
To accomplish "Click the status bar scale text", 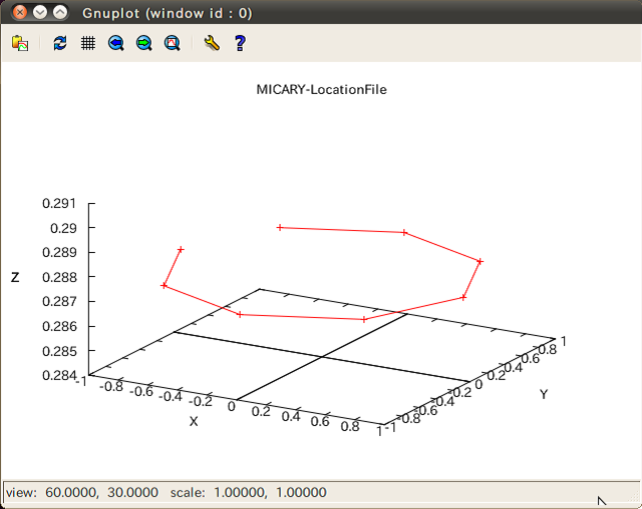I will (x=249, y=492).
